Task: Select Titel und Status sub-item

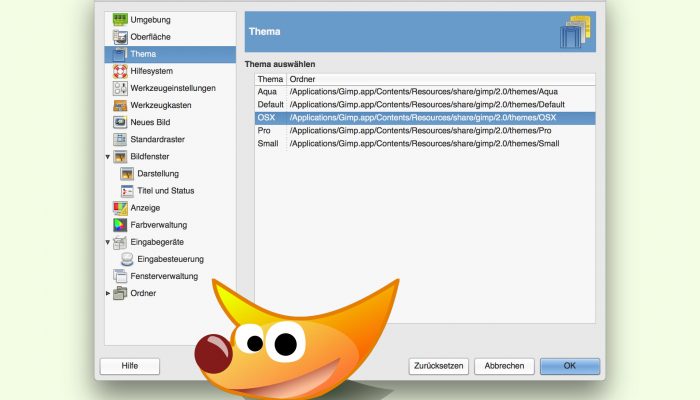Action: [x=166, y=191]
